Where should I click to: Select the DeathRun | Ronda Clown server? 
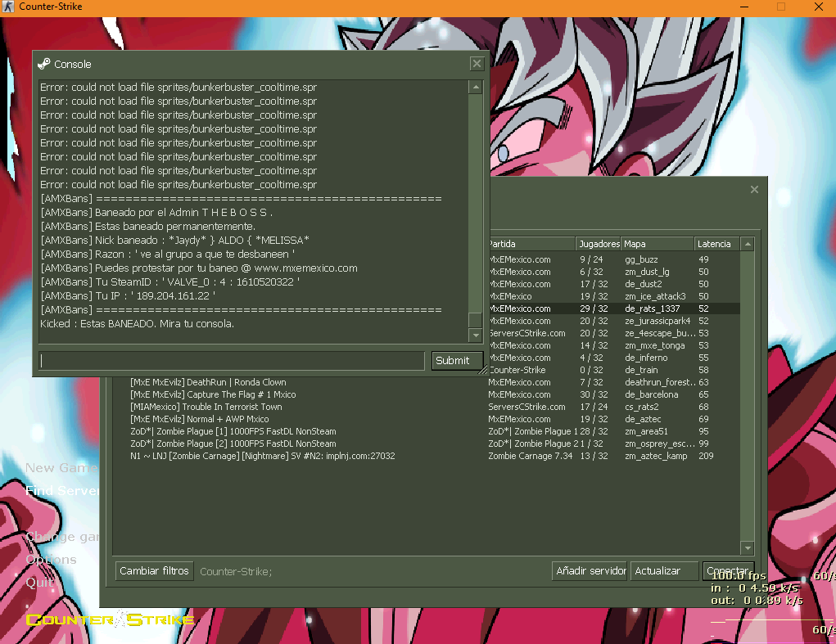[427, 382]
